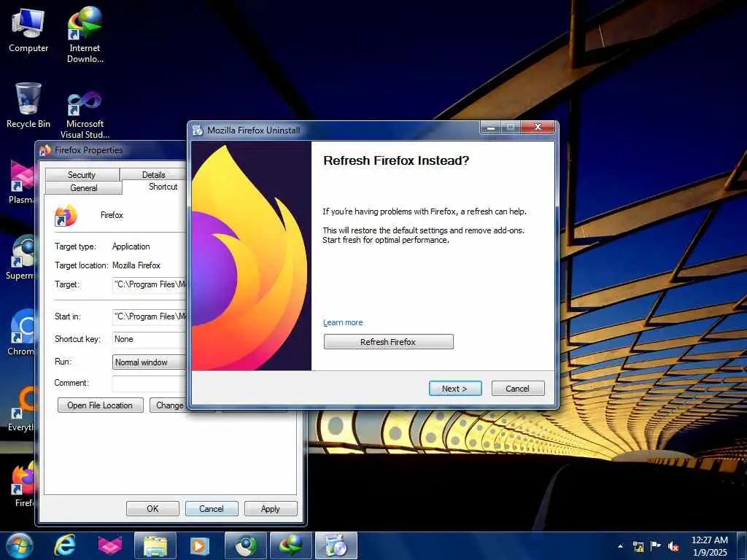This screenshot has height=560, width=747.
Task: Open Windows Media Player from the taskbar
Action: pos(200,545)
